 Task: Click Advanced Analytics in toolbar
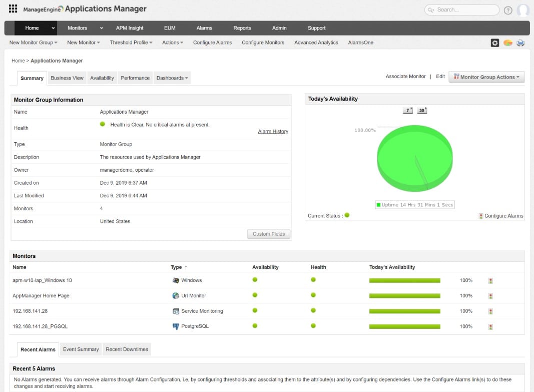[316, 43]
